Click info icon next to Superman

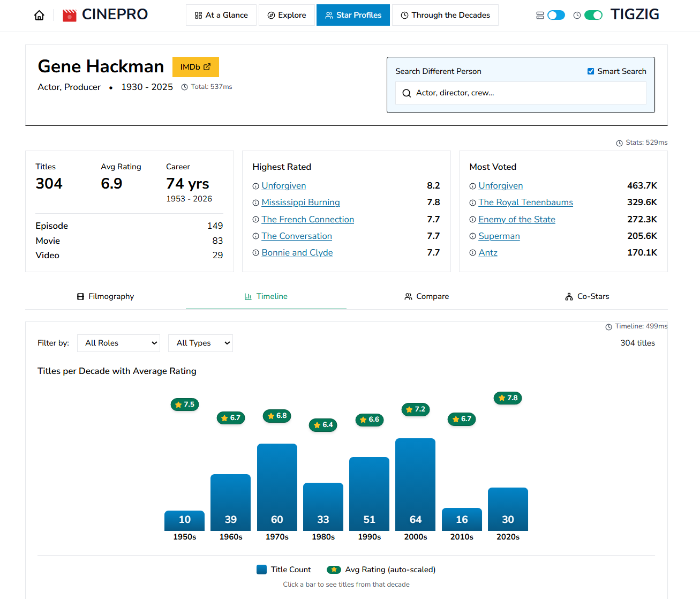(x=472, y=236)
